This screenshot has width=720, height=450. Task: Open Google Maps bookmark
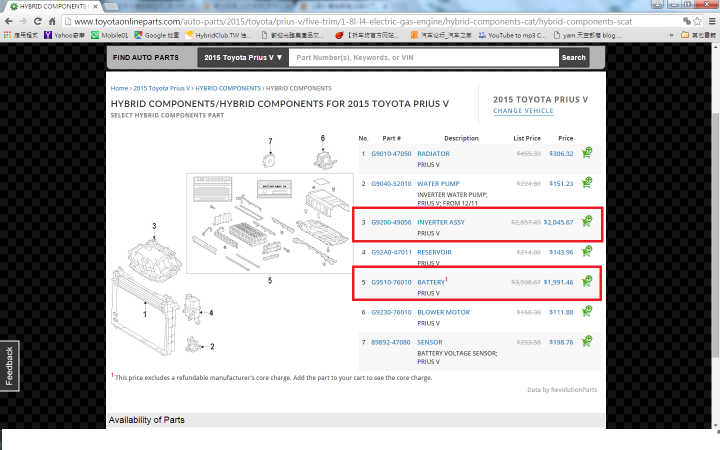point(157,35)
